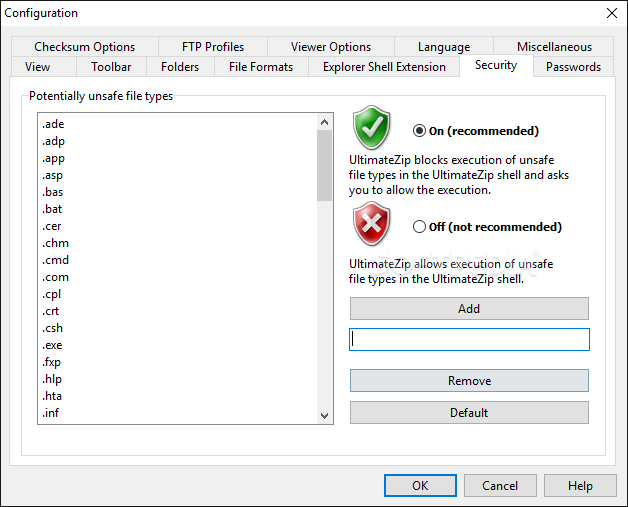Click the file list scroll down arrow
Viewport: 628px width, 507px height.
[324, 416]
